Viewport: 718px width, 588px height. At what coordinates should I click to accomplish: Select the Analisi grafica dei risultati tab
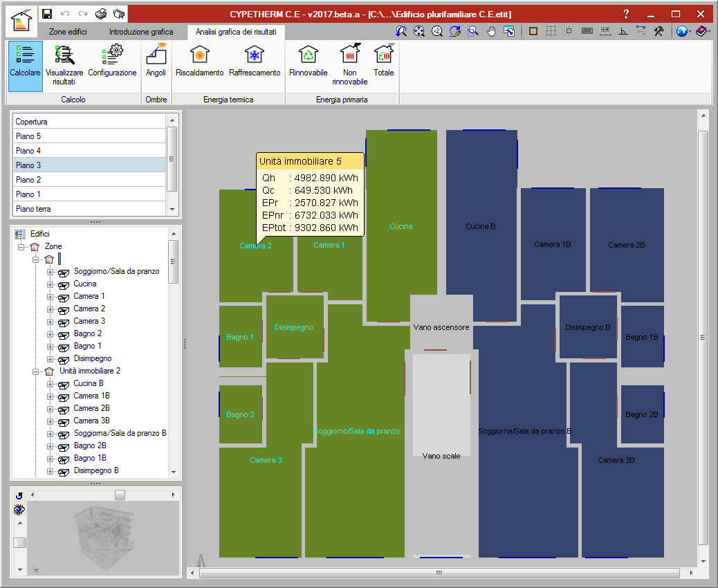[x=236, y=32]
